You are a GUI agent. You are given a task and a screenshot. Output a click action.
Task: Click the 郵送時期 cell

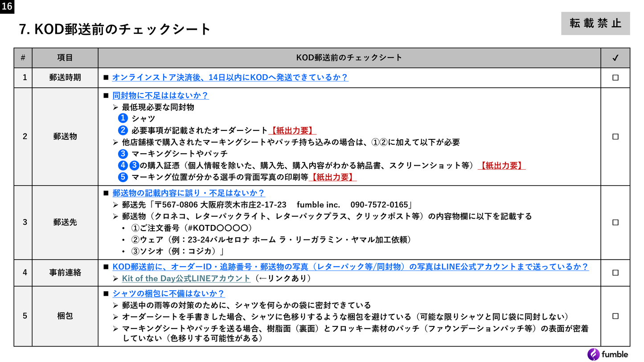(x=65, y=77)
